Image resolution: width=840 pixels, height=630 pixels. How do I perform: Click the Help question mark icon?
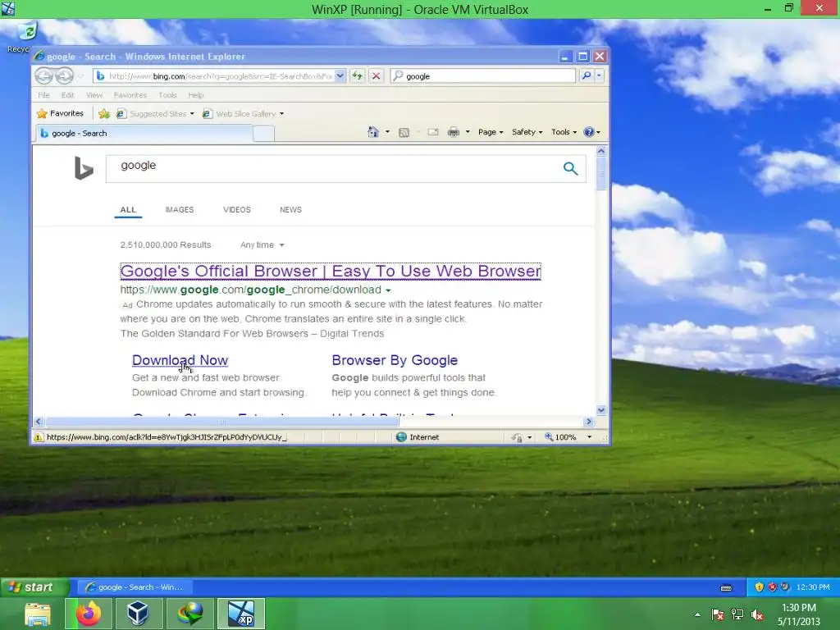click(589, 132)
